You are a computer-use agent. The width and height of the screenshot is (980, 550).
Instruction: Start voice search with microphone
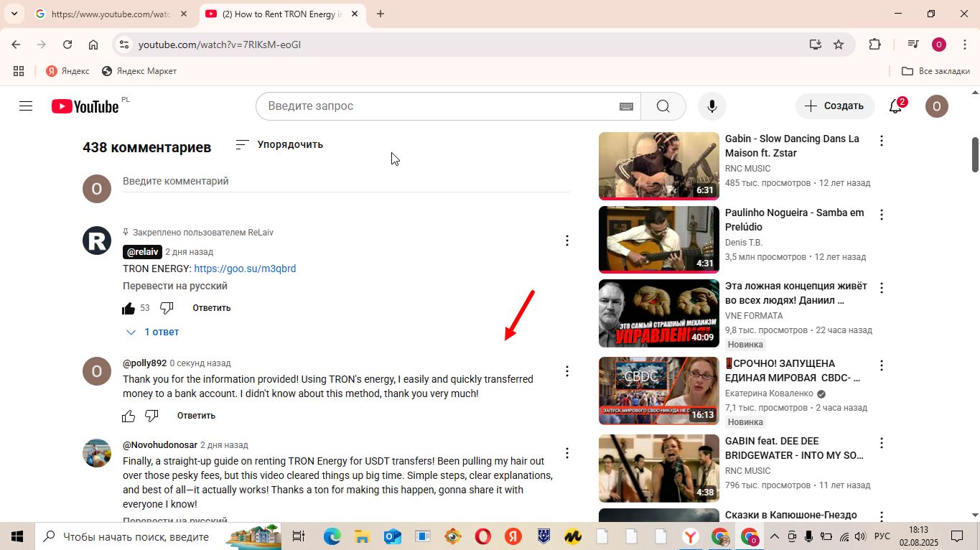[x=711, y=106]
